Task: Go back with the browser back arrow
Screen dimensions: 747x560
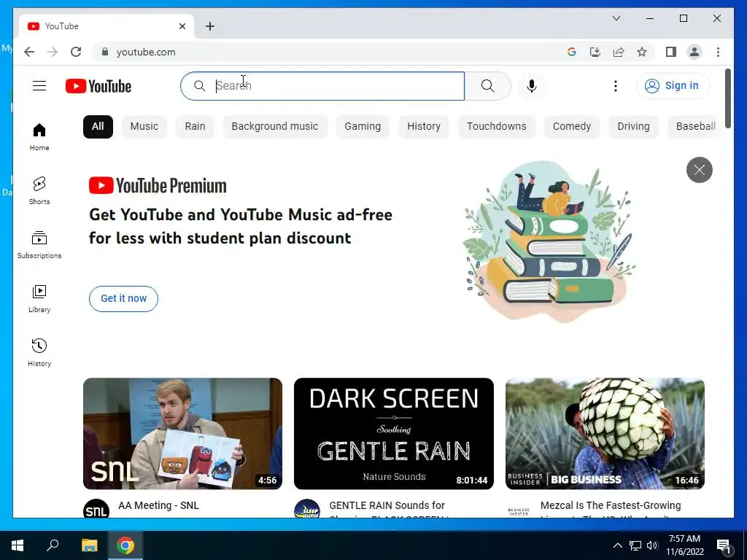Action: tap(29, 52)
